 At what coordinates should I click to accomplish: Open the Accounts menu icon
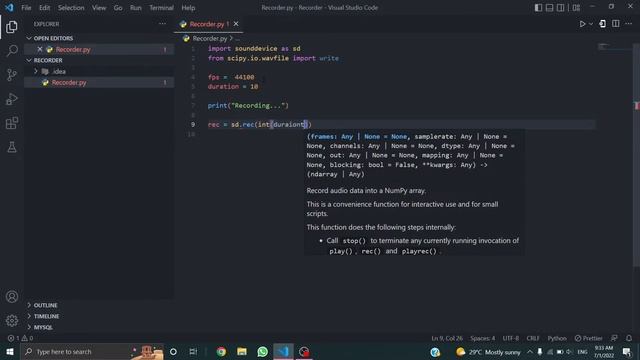[x=11, y=297]
